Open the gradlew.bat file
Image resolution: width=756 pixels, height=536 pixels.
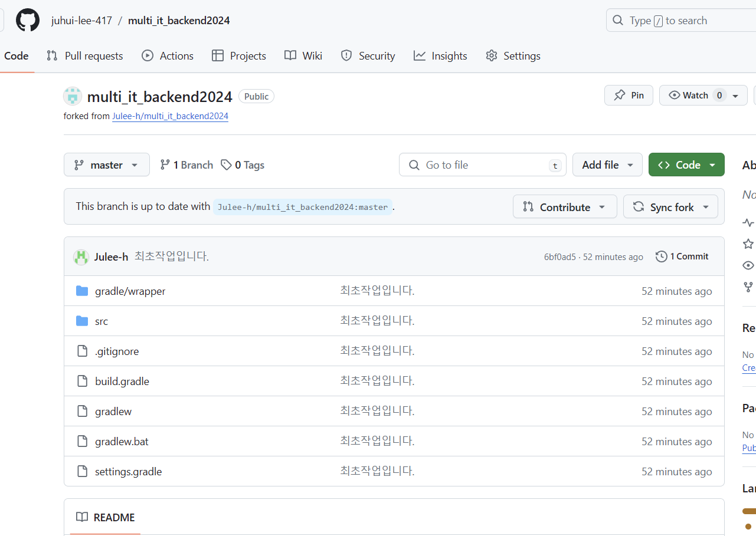tap(122, 442)
